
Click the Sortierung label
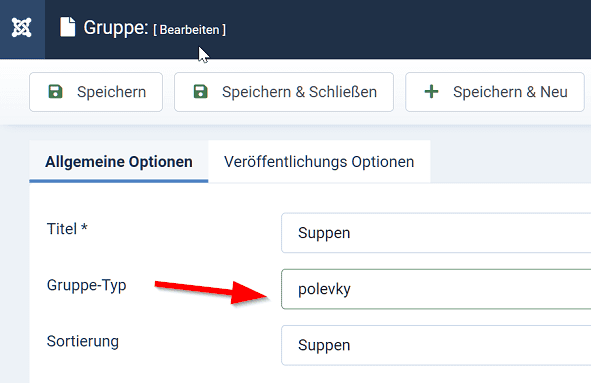pos(83,341)
